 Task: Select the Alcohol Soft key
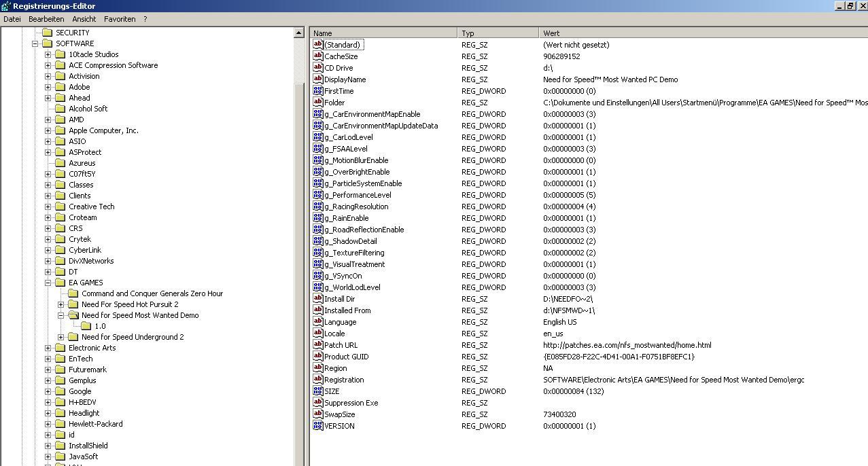tap(88, 109)
